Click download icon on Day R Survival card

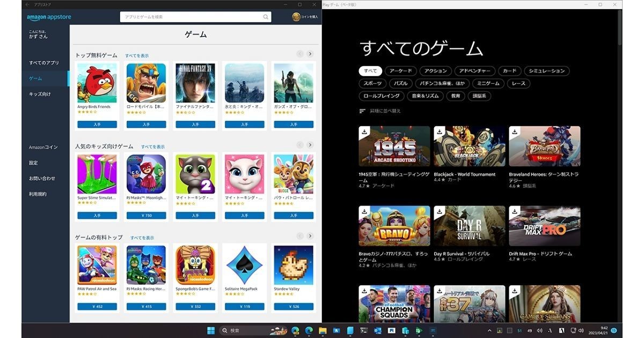coord(439,211)
